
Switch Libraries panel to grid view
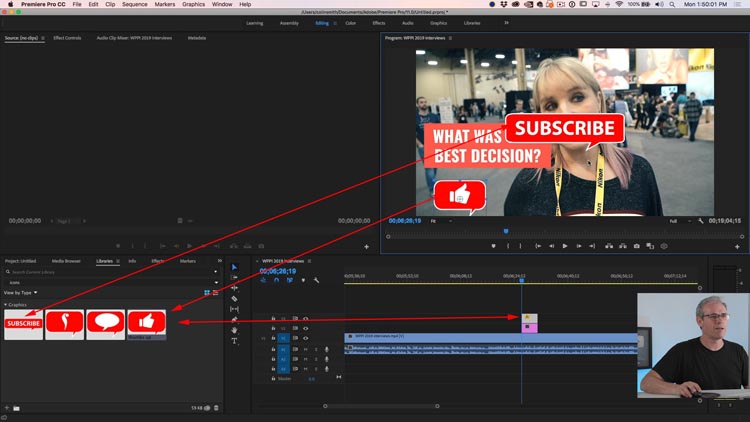click(x=207, y=292)
